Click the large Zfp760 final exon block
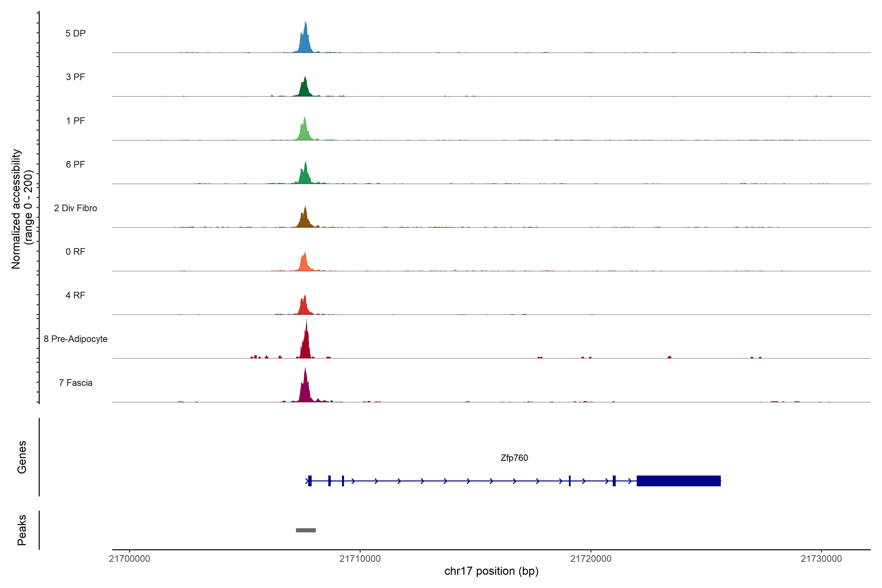 coord(678,481)
